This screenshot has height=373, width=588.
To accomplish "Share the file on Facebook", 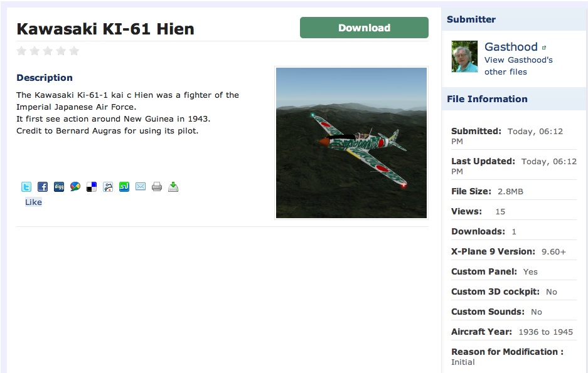I will coord(43,187).
